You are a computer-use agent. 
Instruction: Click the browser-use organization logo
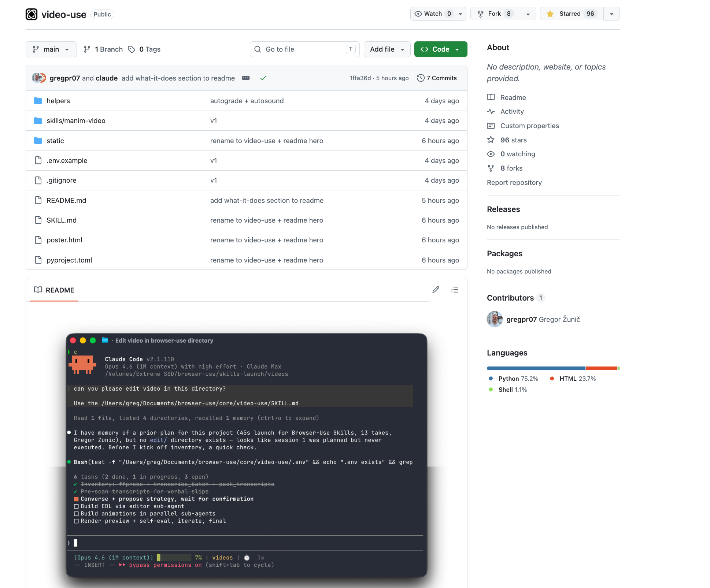click(32, 14)
